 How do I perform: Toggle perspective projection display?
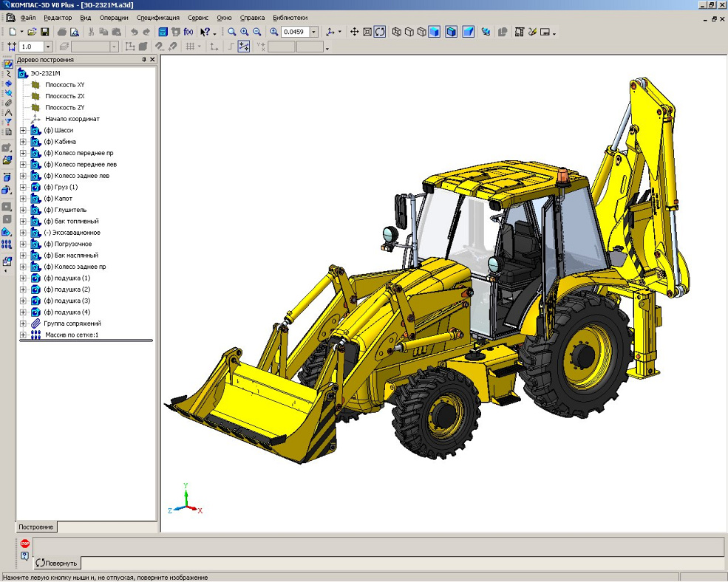click(x=468, y=32)
